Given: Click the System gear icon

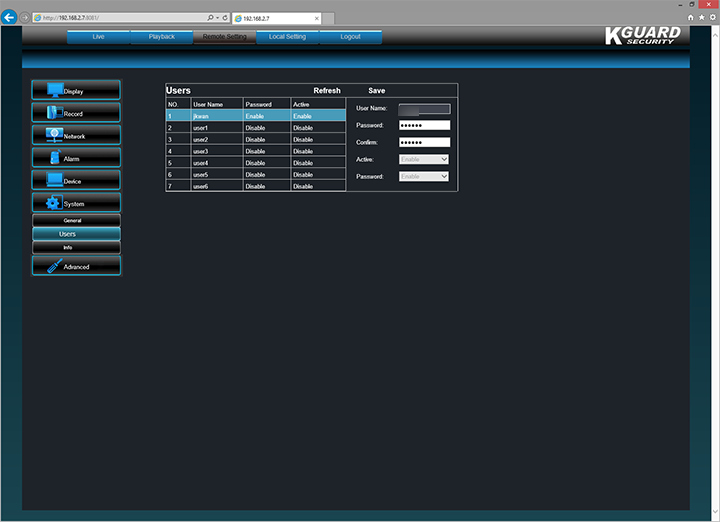Looking at the screenshot, I should pos(54,203).
